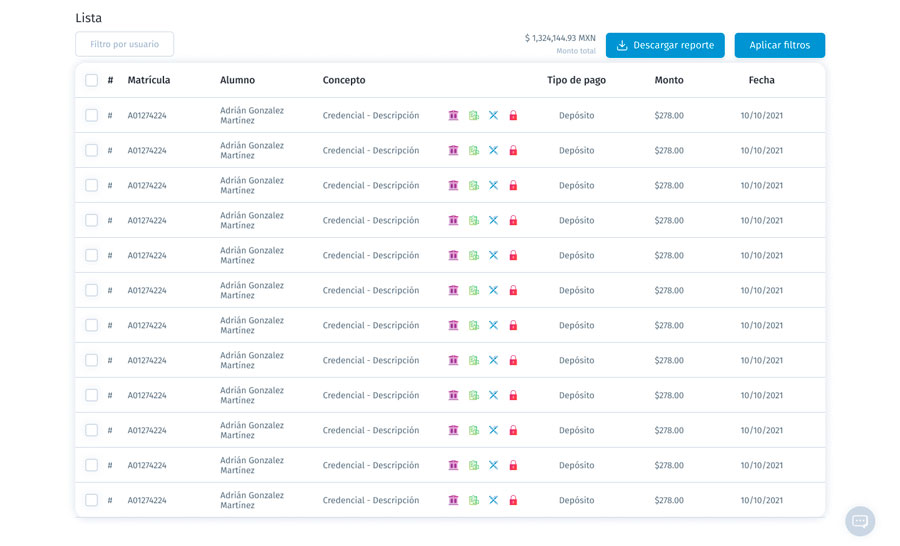900x546 pixels.
Task: Click blue crossed-tools icon in second table row
Action: [493, 150]
